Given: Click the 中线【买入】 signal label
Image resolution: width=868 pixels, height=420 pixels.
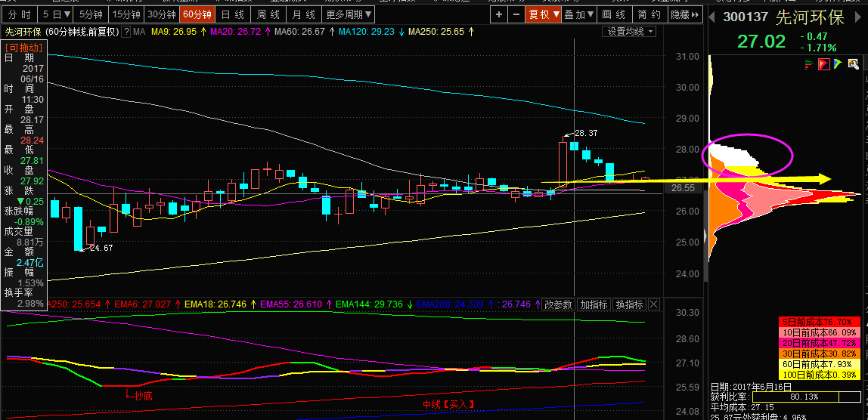Looking at the screenshot, I should 449,404.
